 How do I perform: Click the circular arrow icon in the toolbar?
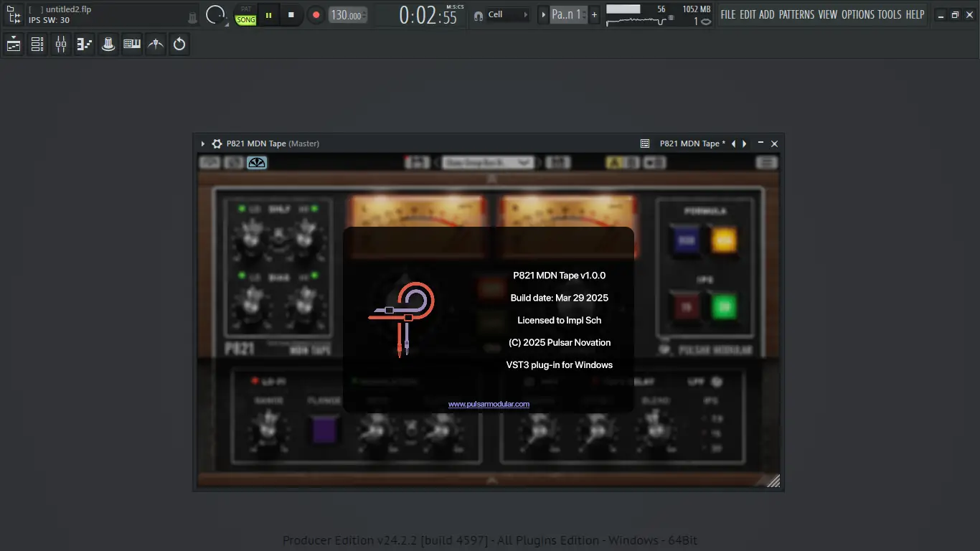[179, 44]
